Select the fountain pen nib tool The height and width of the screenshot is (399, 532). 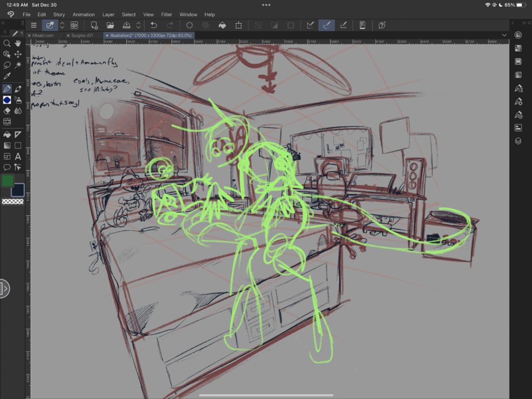click(x=18, y=89)
